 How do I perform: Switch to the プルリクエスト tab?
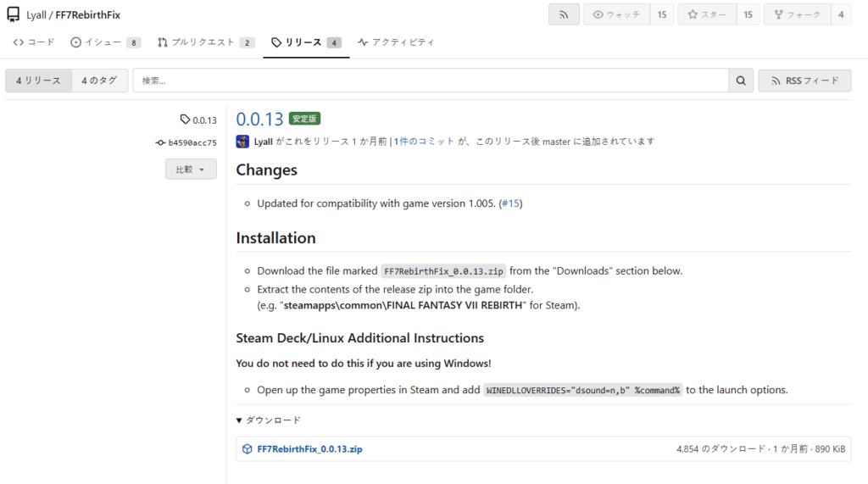coord(206,42)
